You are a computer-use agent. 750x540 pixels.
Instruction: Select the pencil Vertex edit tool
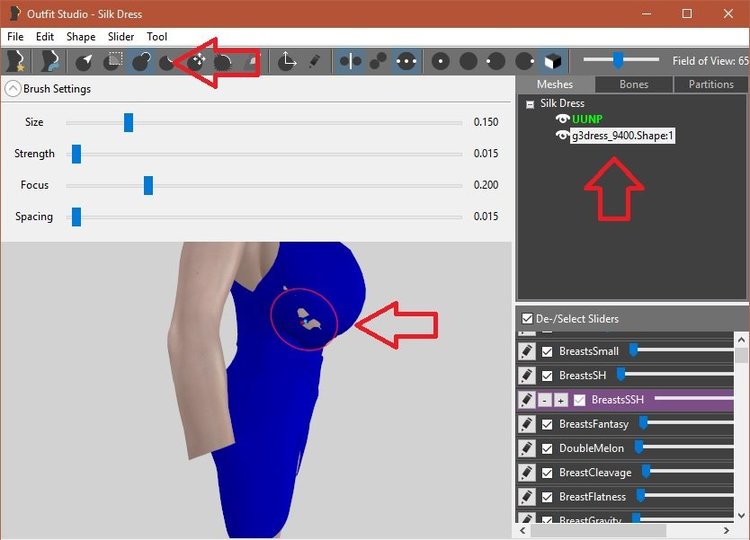pos(314,61)
